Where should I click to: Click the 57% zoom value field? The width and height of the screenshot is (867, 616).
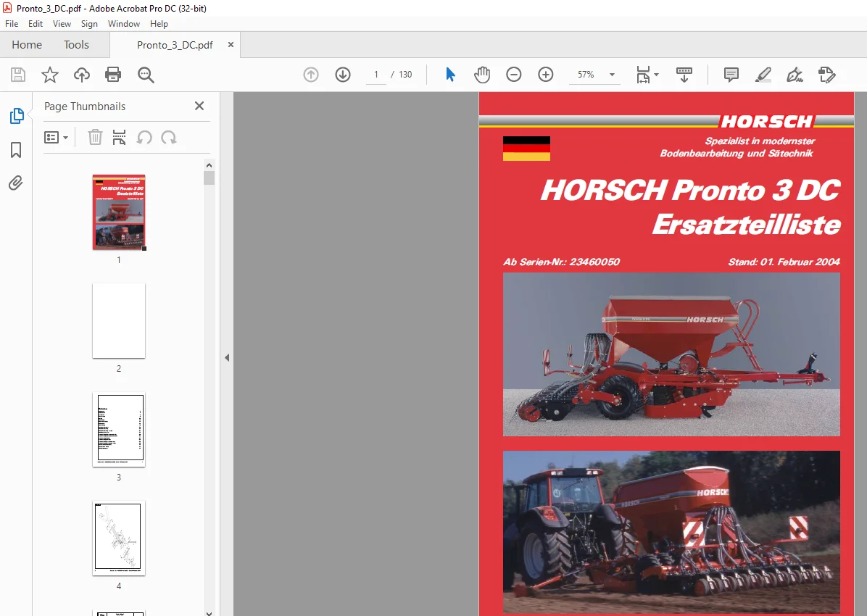tap(586, 75)
